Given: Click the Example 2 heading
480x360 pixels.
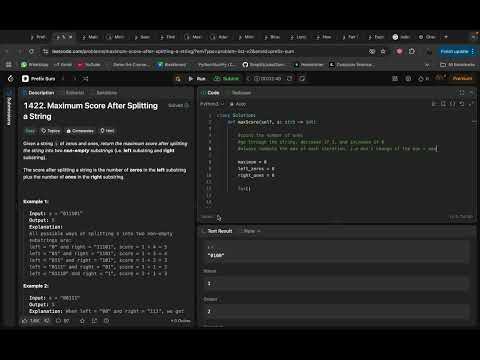Looking at the screenshot, I should 36,286.
